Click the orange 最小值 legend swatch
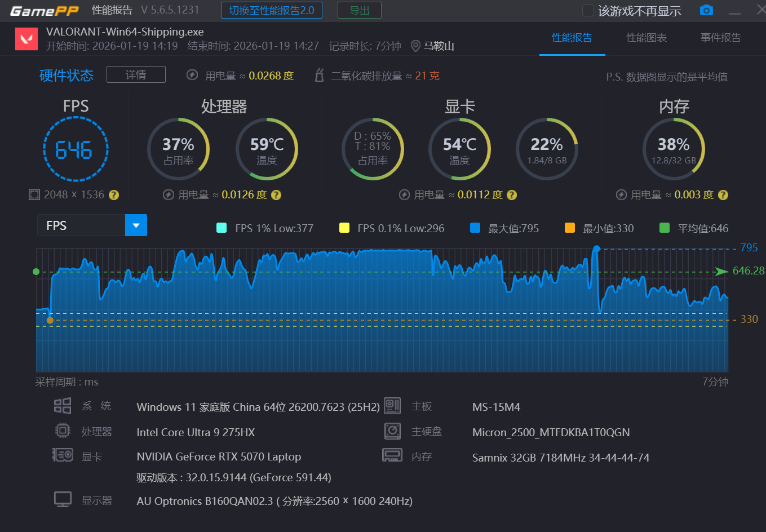This screenshot has height=532, width=766. click(570, 228)
